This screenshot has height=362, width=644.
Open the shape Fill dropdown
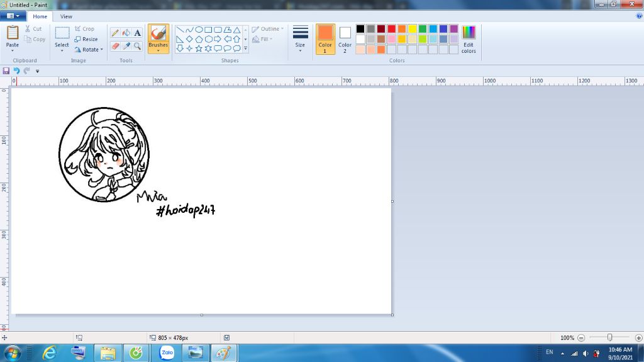coord(262,39)
